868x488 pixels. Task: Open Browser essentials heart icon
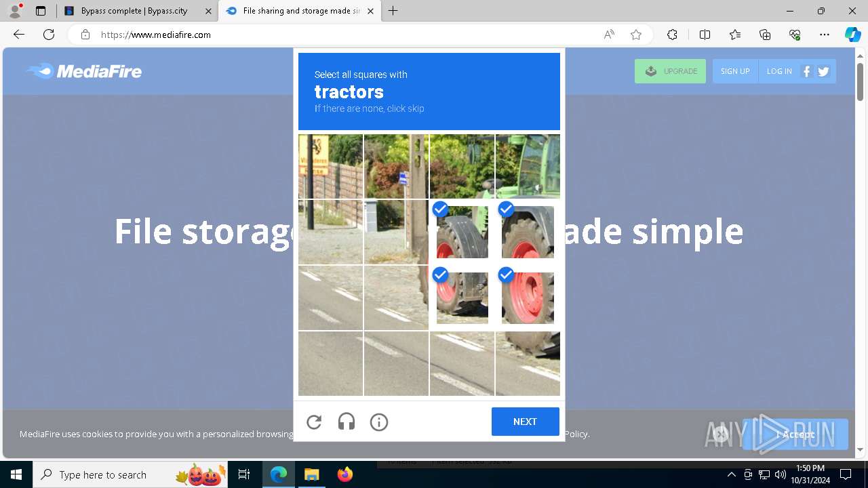click(x=795, y=35)
